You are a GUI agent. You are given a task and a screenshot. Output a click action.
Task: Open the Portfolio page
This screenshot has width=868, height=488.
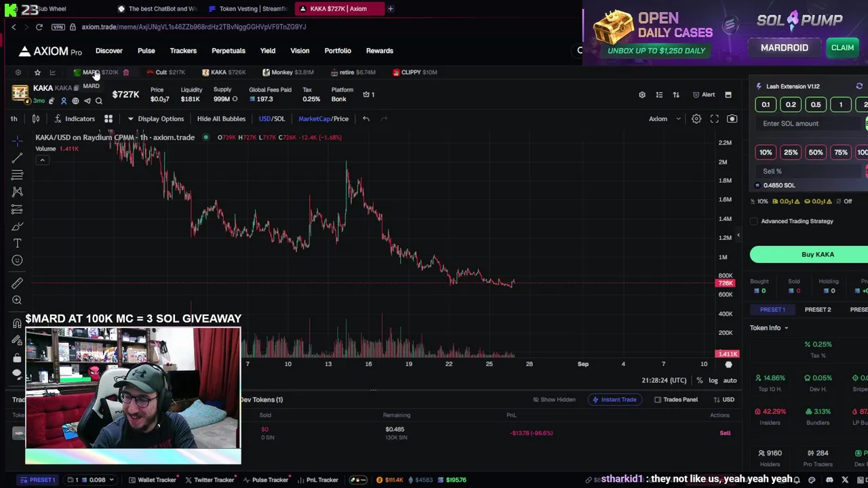point(338,51)
